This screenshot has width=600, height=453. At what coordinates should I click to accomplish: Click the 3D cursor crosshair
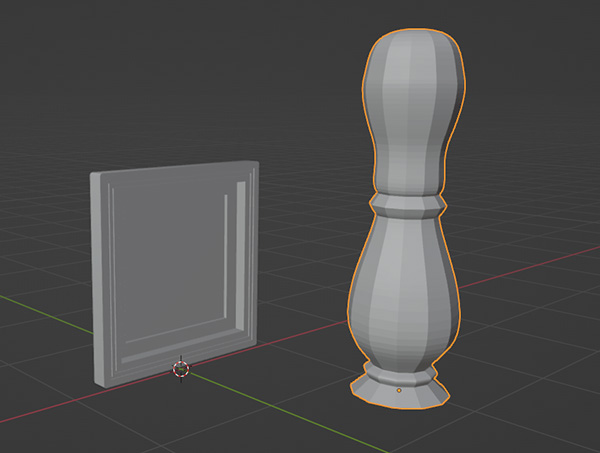click(x=181, y=369)
